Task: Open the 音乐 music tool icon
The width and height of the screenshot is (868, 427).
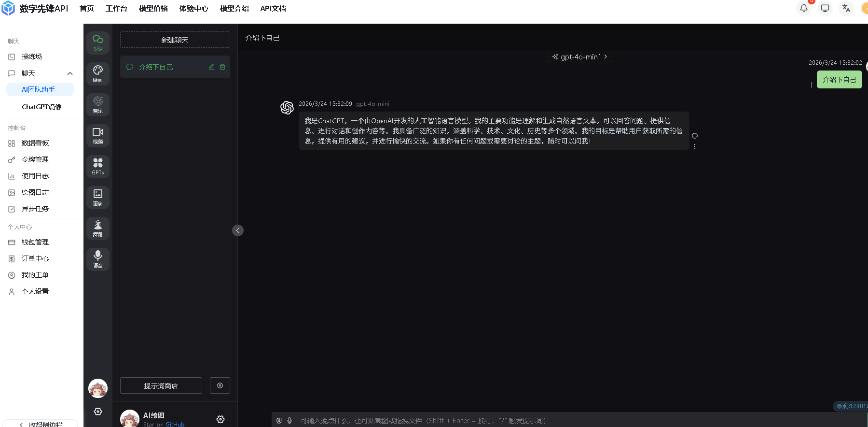Action: click(98, 105)
